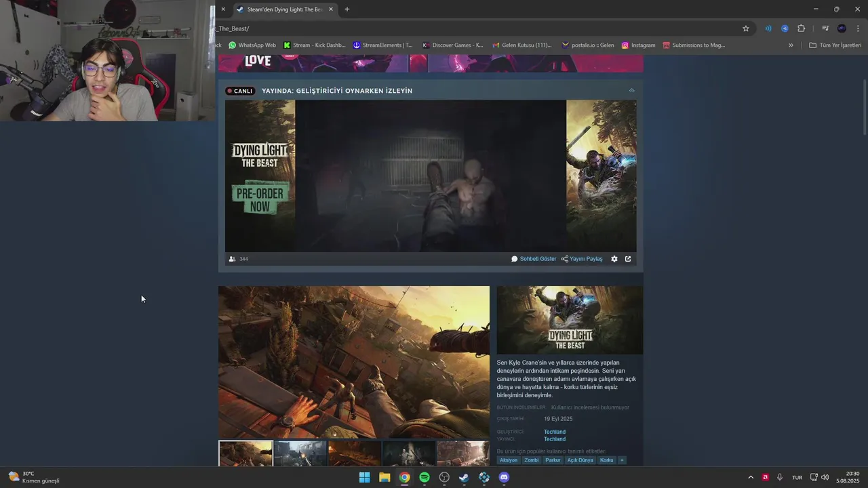Image resolution: width=868 pixels, height=488 pixels.
Task: Click the blue sound-wave extension icon
Action: (768, 28)
